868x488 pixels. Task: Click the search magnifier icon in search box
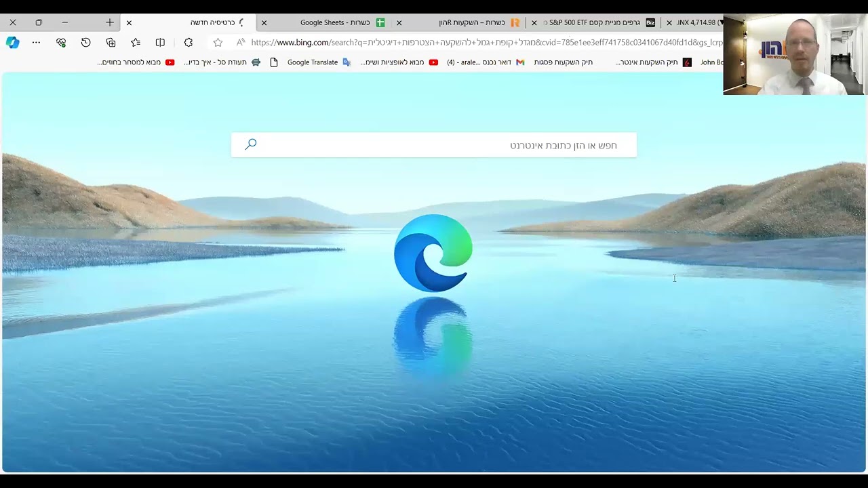point(251,144)
